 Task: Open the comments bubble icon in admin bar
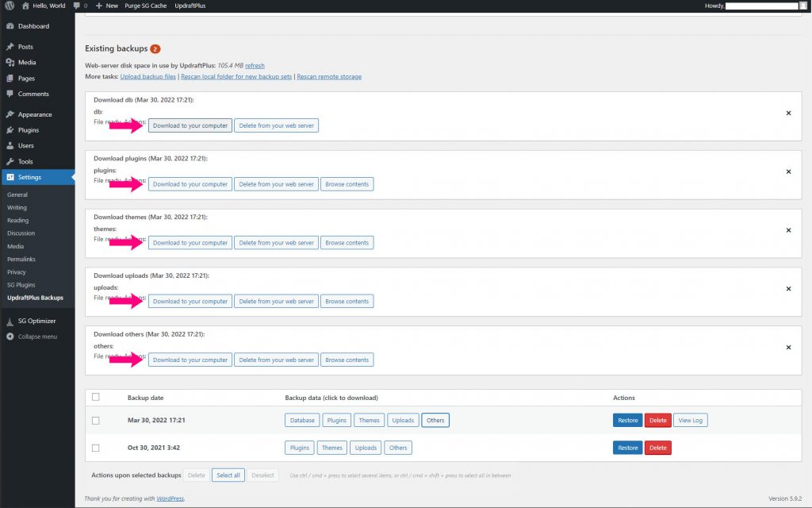(x=77, y=6)
